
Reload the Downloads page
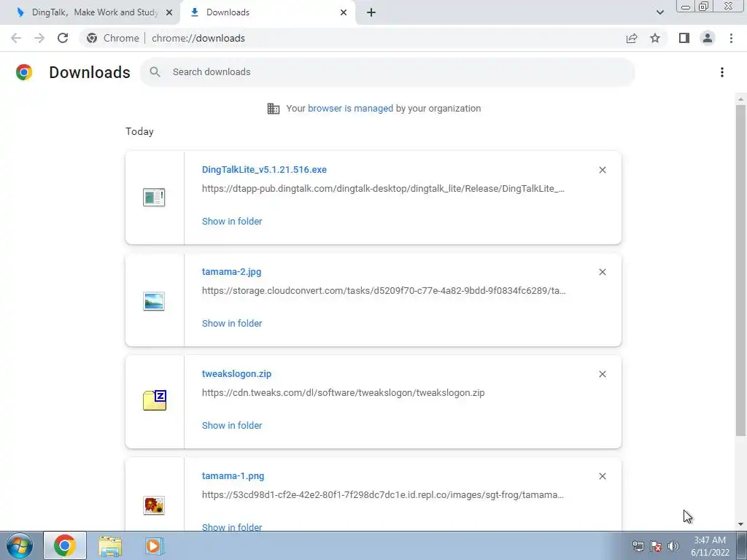pyautogui.click(x=63, y=38)
